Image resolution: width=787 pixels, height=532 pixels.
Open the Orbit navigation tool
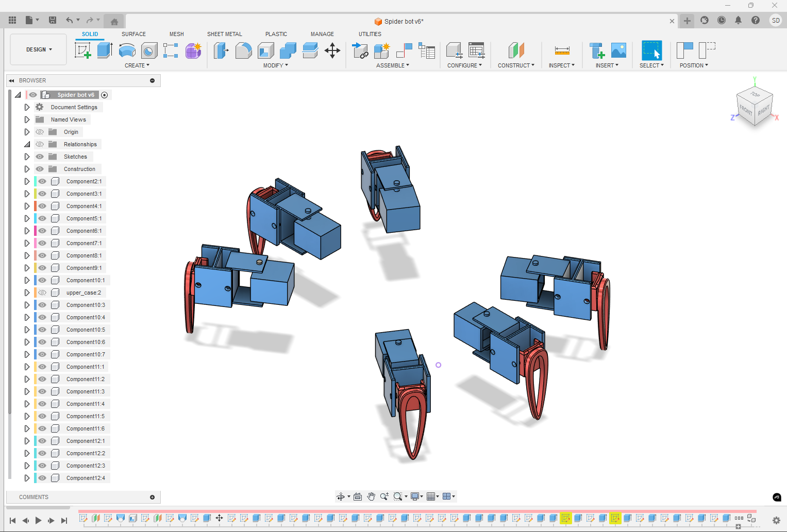click(341, 496)
